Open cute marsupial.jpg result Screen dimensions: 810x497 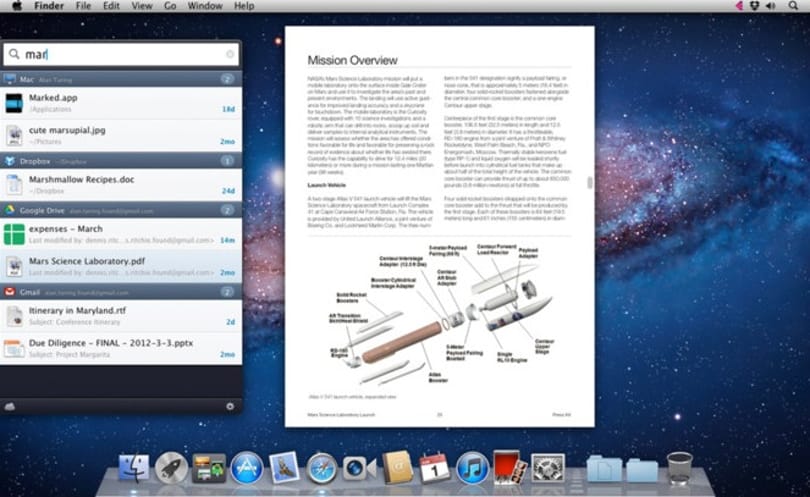(x=121, y=135)
